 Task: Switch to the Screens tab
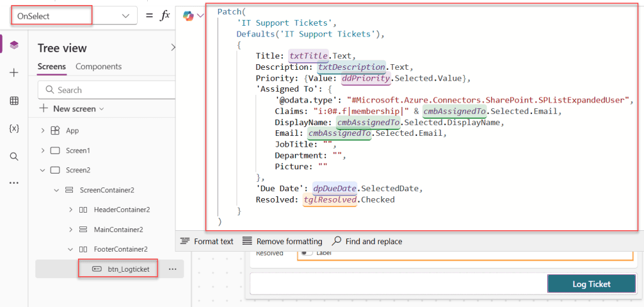coord(52,67)
